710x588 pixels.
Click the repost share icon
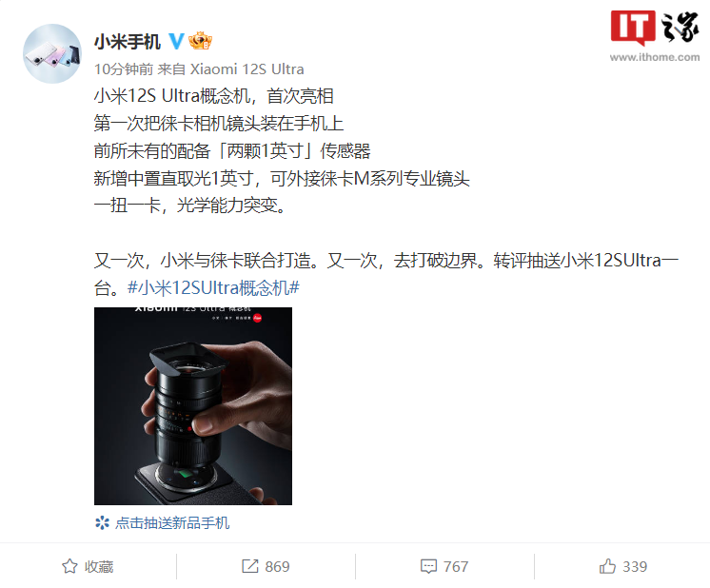[x=249, y=566]
